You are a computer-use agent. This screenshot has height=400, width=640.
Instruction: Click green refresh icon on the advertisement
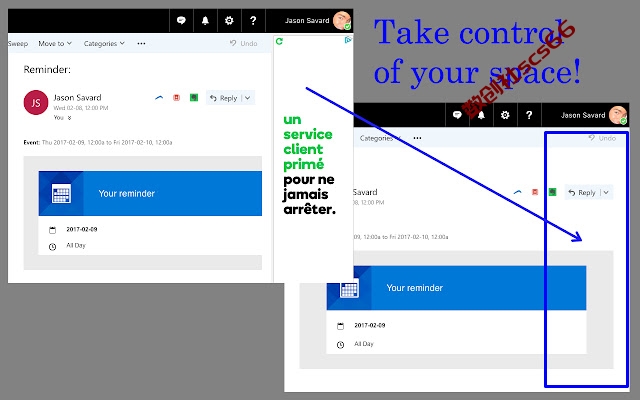pos(279,41)
